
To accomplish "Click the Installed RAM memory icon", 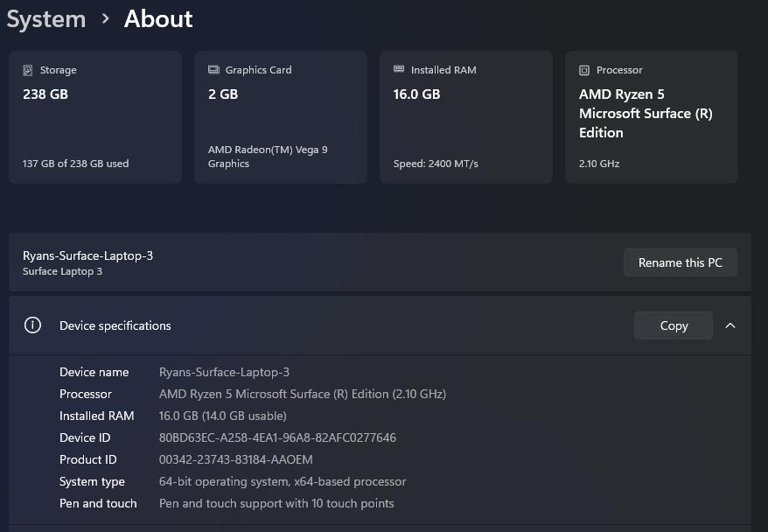I will click(x=399, y=70).
